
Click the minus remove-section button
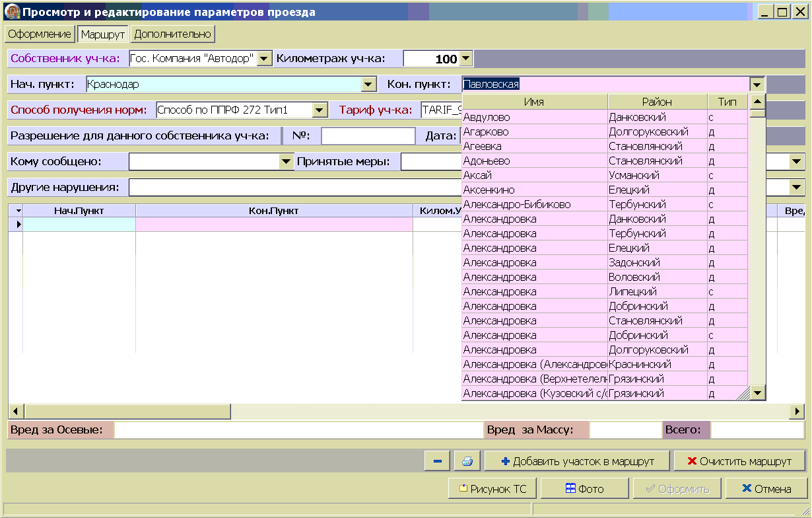(x=437, y=461)
